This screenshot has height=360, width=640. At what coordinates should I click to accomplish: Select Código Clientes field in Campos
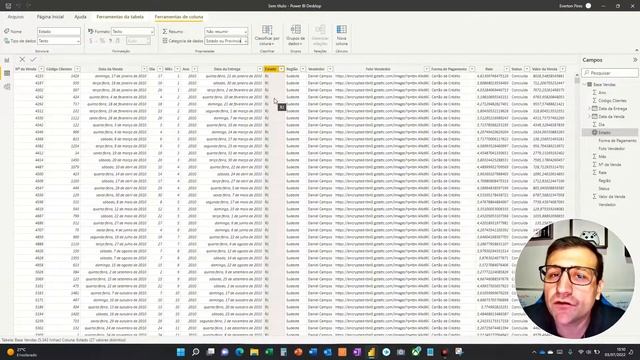point(612,100)
